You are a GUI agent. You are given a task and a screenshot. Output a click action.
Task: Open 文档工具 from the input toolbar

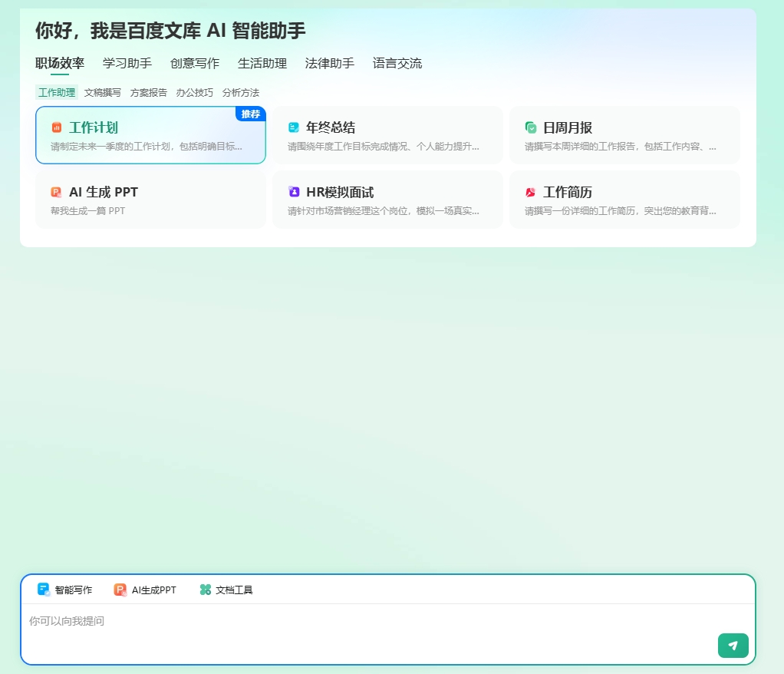click(226, 590)
